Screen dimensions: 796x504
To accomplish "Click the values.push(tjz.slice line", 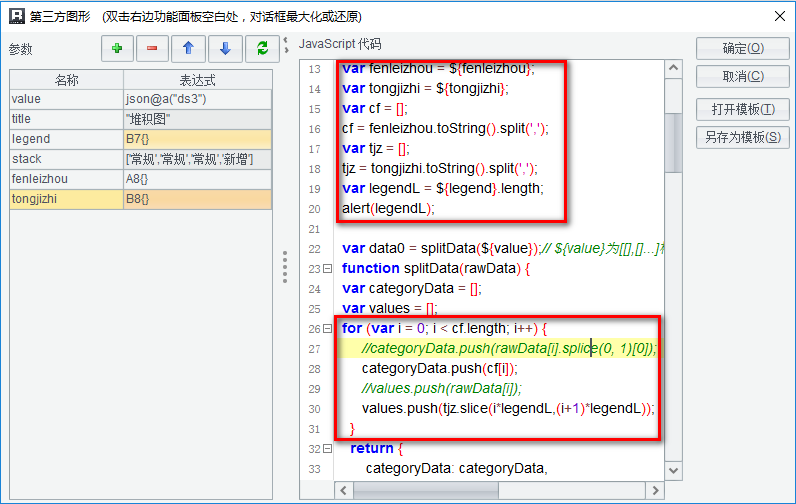I will 508,409.
